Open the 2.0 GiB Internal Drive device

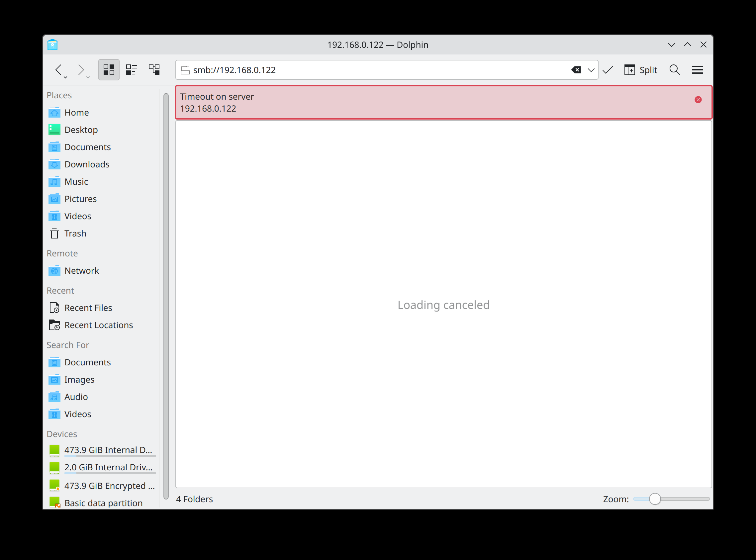click(102, 468)
